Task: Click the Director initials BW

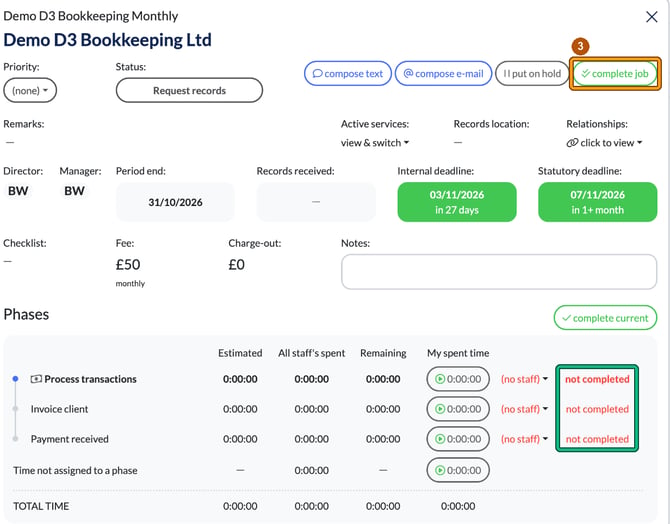Action: point(18,191)
